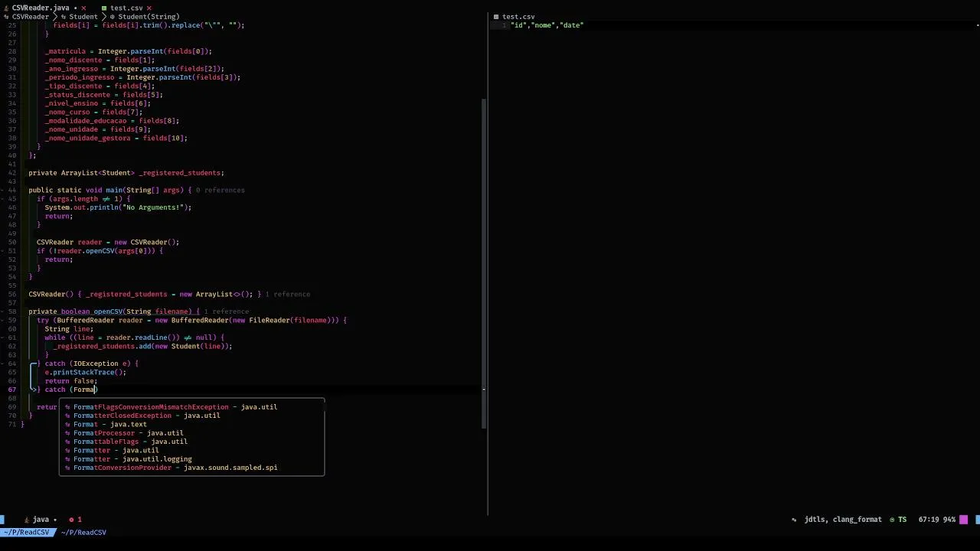This screenshot has height=551, width=980.
Task: Select Student(String) constructor in the breadcrumb
Action: click(x=149, y=16)
